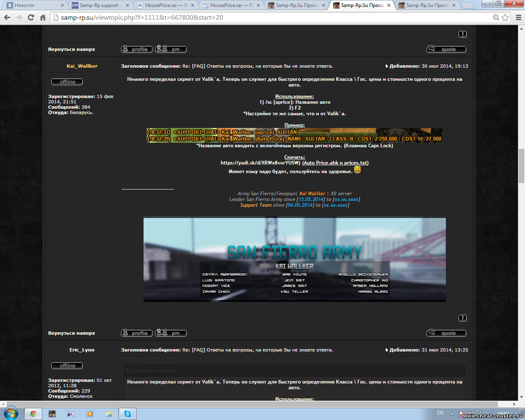Reload the current page

(x=31, y=18)
